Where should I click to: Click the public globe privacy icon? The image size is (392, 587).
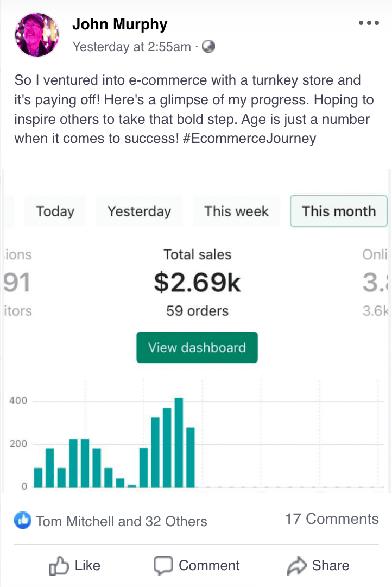(208, 47)
